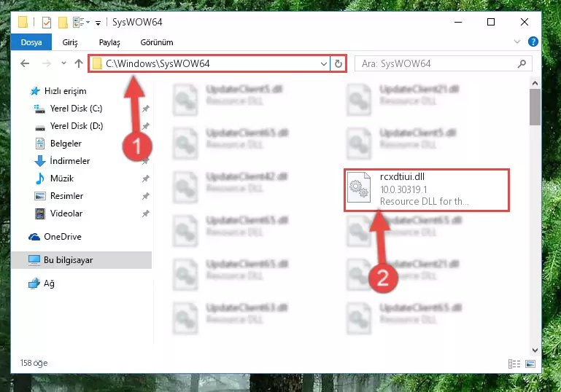Click the vertical scrollbar thumb
This screenshot has width=561, height=392.
pyautogui.click(x=535, y=107)
